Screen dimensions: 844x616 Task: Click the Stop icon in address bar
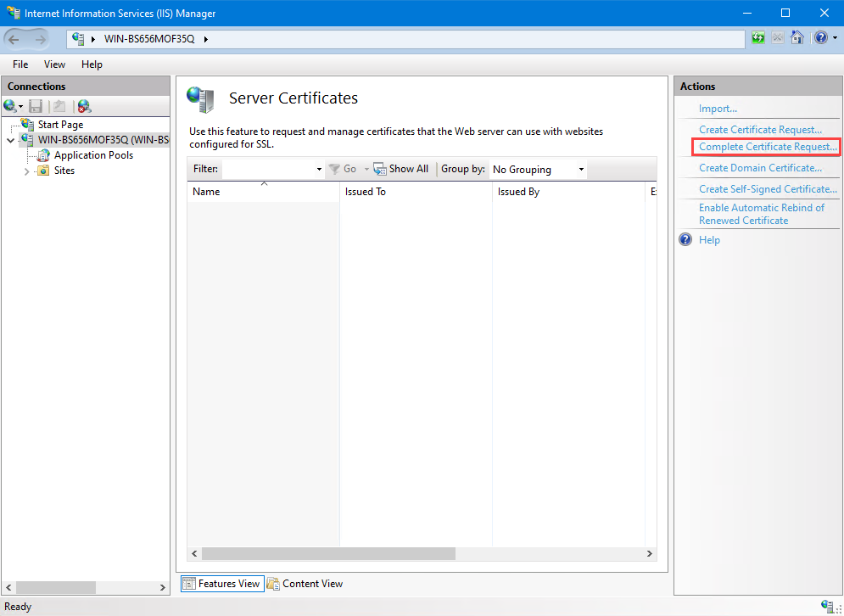point(777,37)
